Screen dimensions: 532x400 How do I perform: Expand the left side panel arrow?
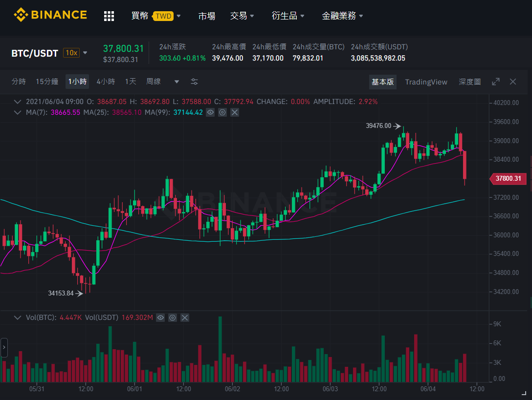pyautogui.click(x=4, y=347)
